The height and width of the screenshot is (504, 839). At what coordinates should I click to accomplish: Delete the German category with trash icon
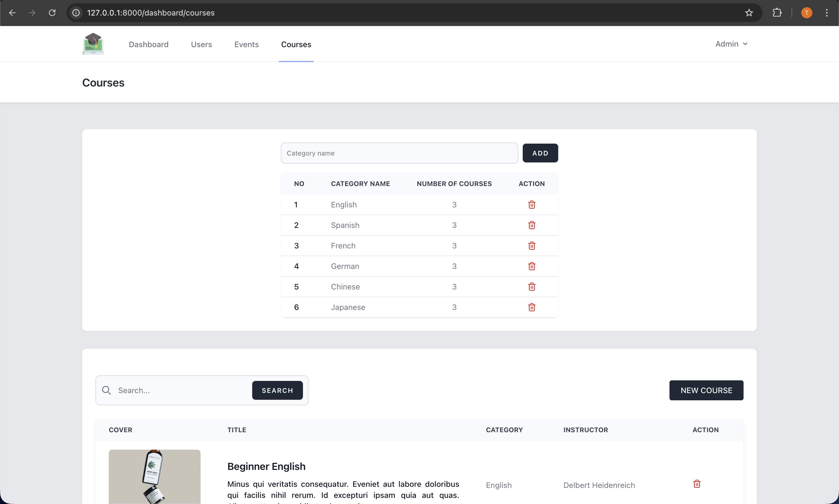532,266
